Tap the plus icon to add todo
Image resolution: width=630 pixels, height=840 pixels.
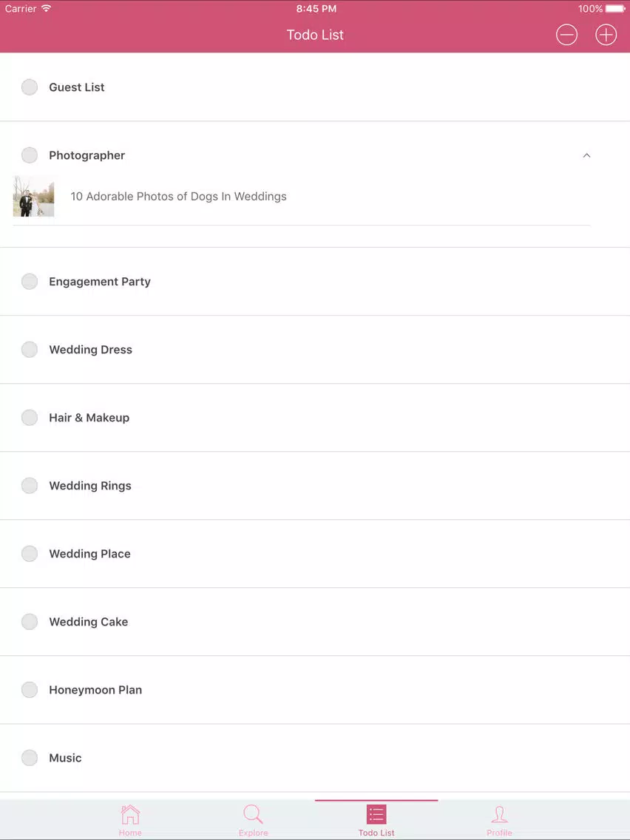click(606, 35)
